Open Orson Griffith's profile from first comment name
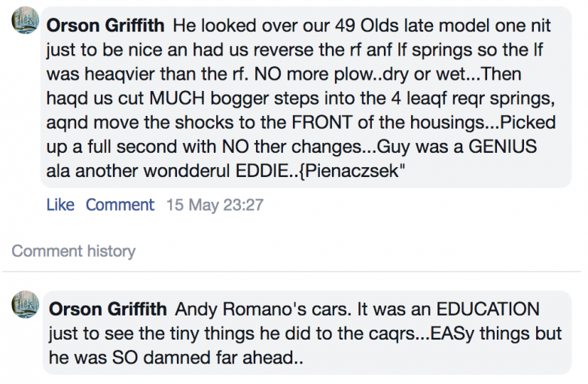Viewport: 588px width, 384px height. [105, 26]
